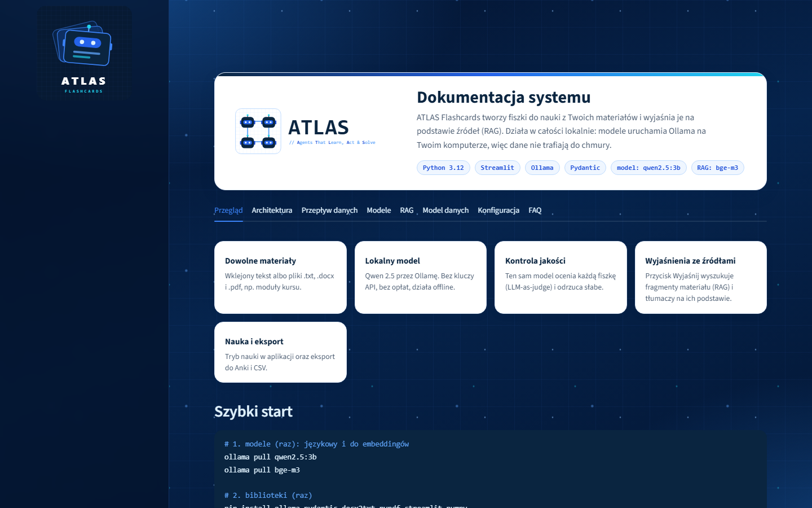Click the model: qwen2.5:3b badge
Image resolution: width=812 pixels, height=508 pixels.
tap(648, 168)
